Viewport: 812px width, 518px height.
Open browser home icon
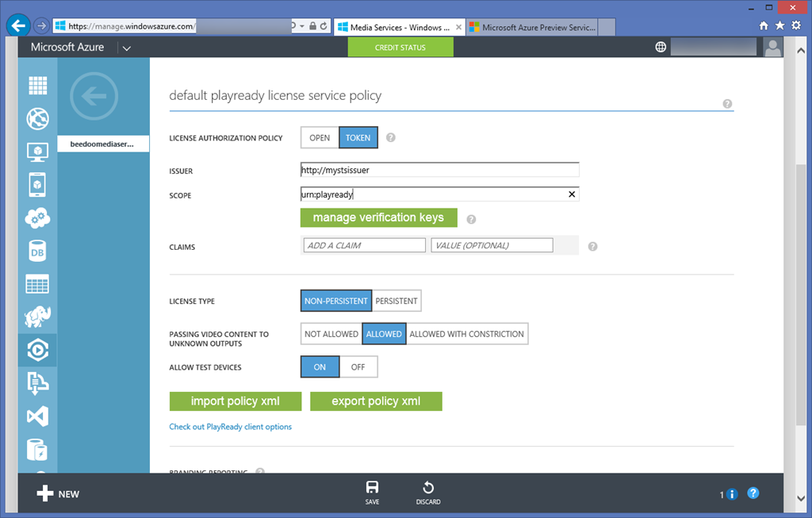[764, 25]
